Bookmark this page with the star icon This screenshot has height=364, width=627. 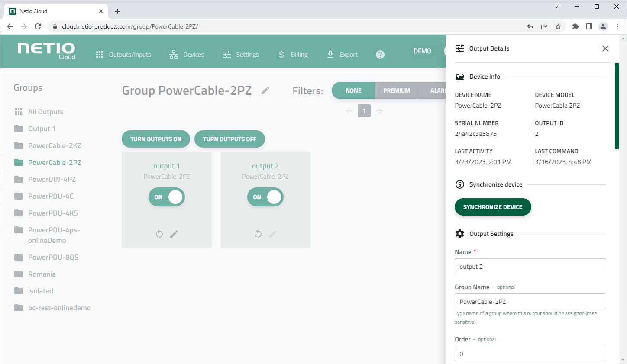(558, 26)
